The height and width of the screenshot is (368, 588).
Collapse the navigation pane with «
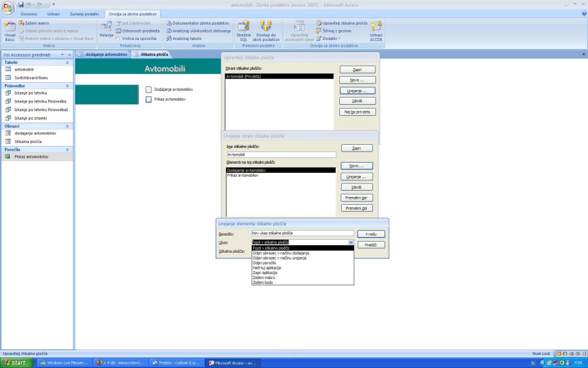coord(70,55)
